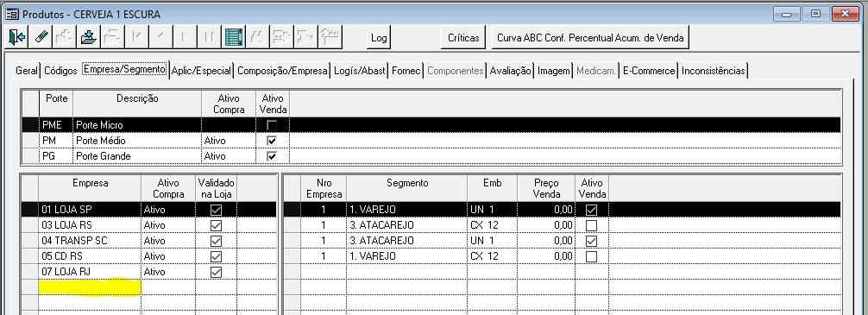Click the window icon in title bar
The height and width of the screenshot is (315, 868).
tap(11, 14)
